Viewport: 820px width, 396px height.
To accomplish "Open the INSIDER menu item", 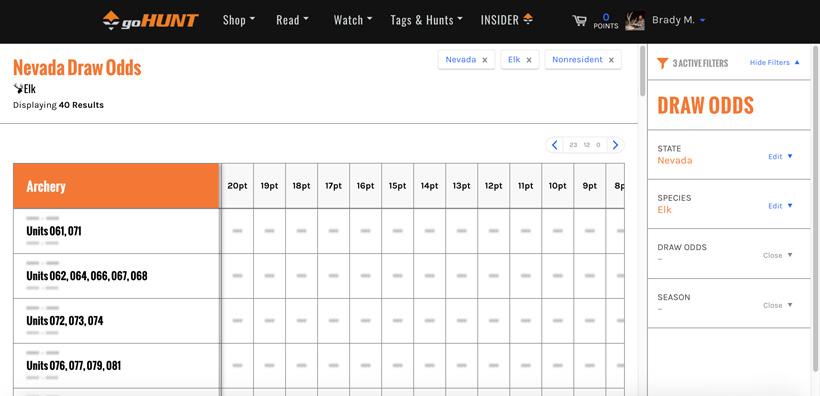I will pos(507,20).
